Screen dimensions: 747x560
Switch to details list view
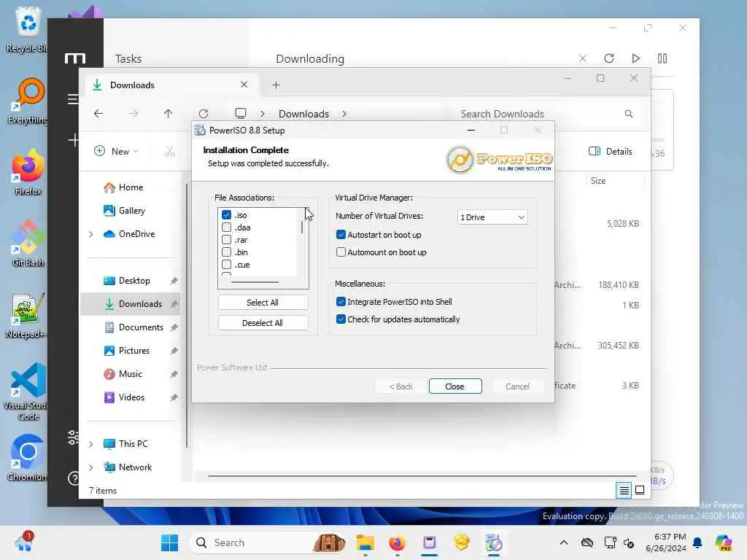(624, 490)
